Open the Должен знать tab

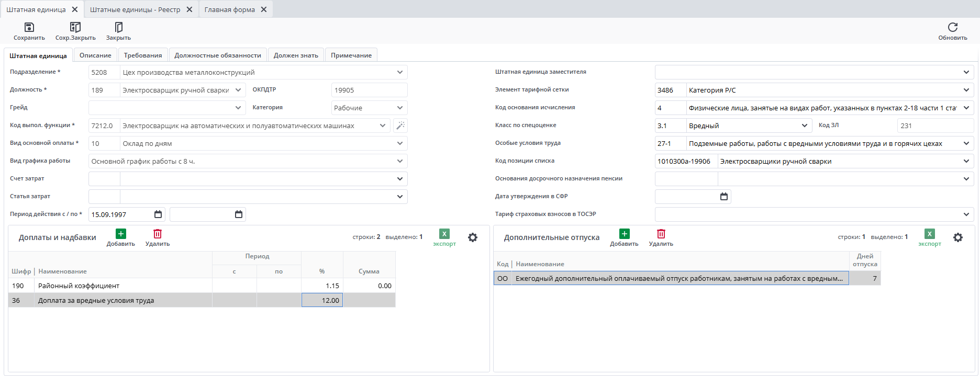(296, 55)
